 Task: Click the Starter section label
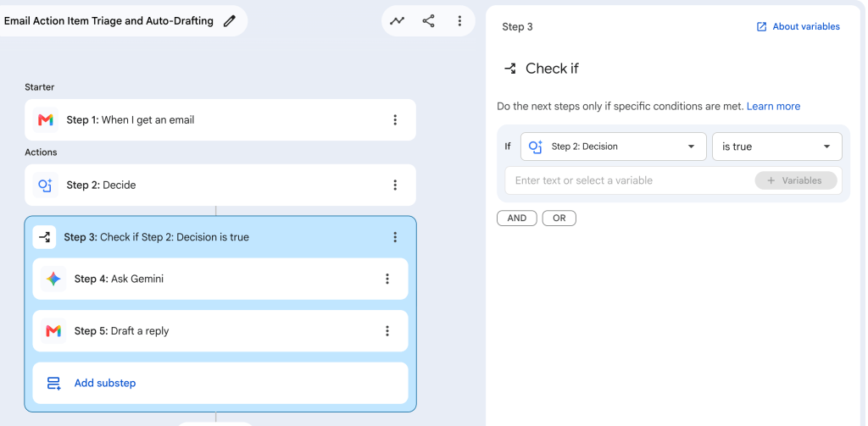click(39, 87)
